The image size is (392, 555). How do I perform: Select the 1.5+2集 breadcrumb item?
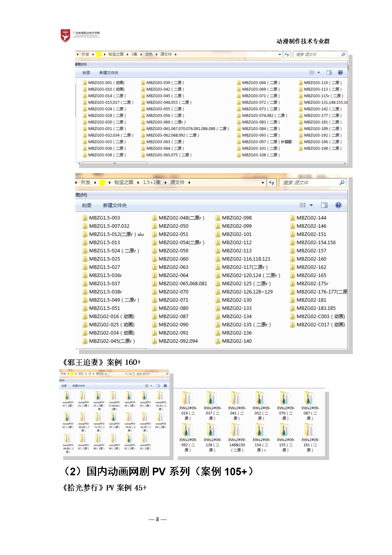click(151, 182)
